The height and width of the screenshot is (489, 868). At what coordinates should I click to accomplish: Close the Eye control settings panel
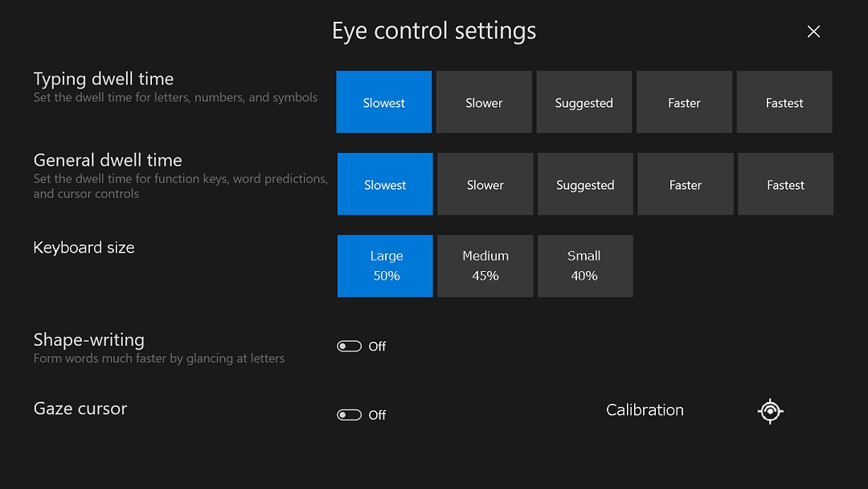tap(813, 31)
